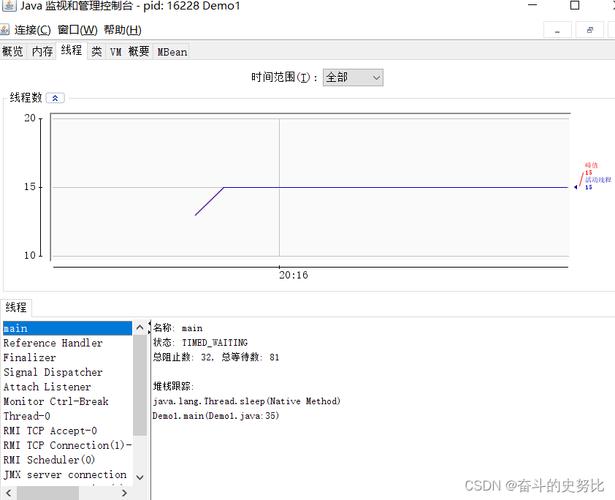
Task: Click thread list scroll-up arrow
Action: [140, 328]
